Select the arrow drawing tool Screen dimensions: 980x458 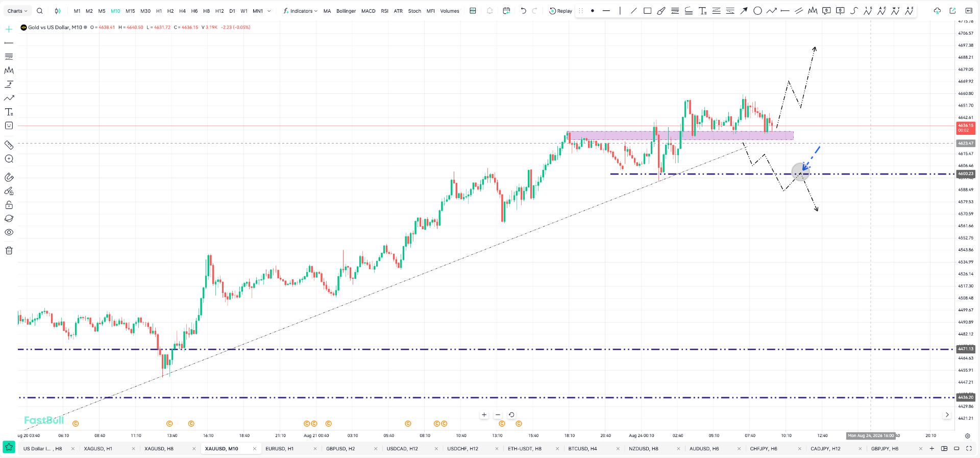point(744,11)
